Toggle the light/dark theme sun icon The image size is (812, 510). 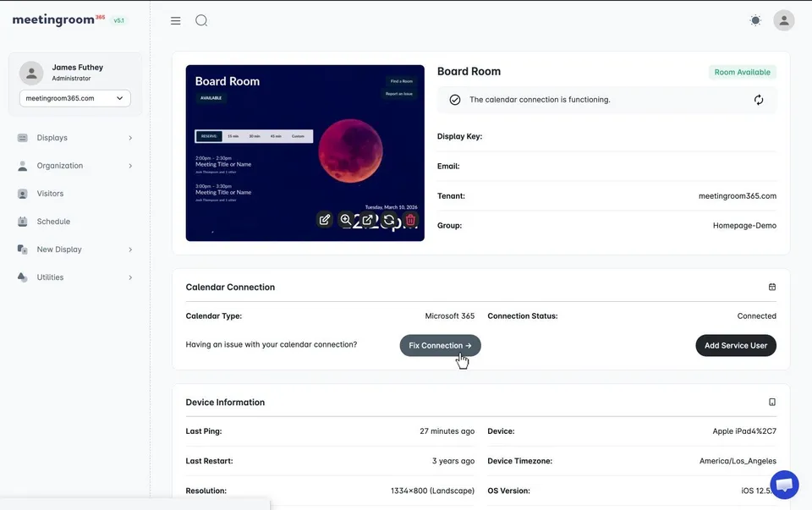pyautogui.click(x=755, y=20)
